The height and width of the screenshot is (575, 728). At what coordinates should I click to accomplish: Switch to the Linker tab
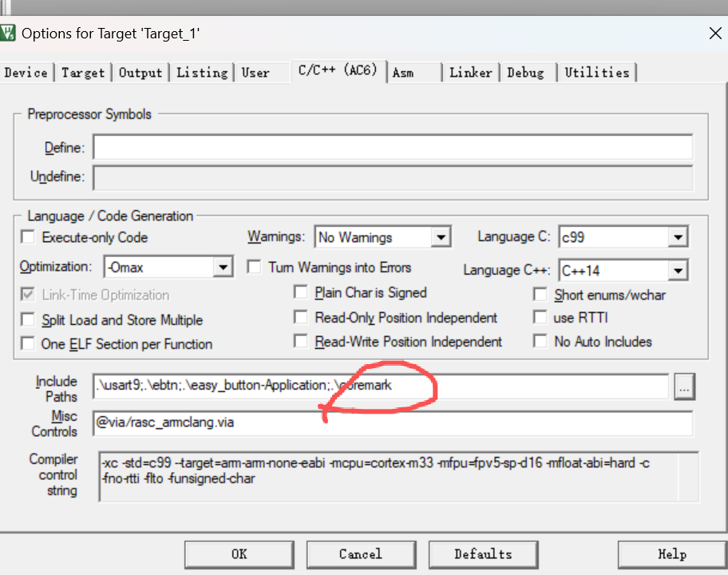pos(470,73)
